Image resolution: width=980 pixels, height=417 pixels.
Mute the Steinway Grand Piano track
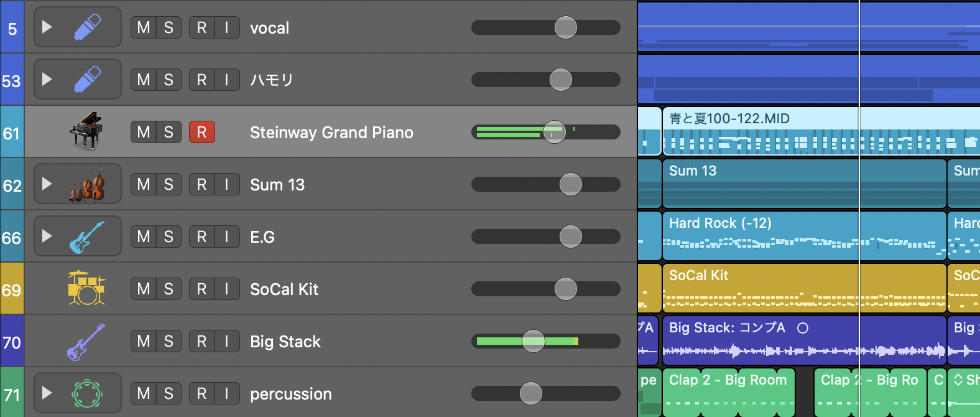(x=143, y=132)
